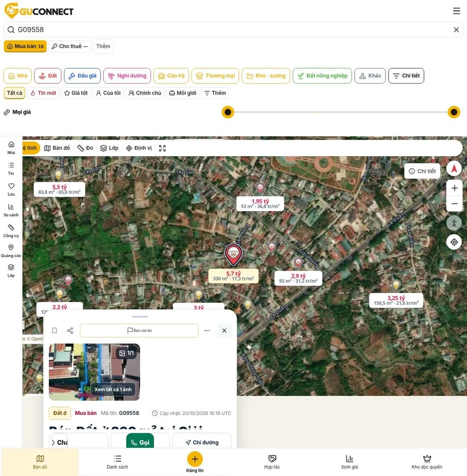Screen dimensions: 467x476
Task: Toggle Đất nông nghiệp filter chip
Action: [322, 76]
